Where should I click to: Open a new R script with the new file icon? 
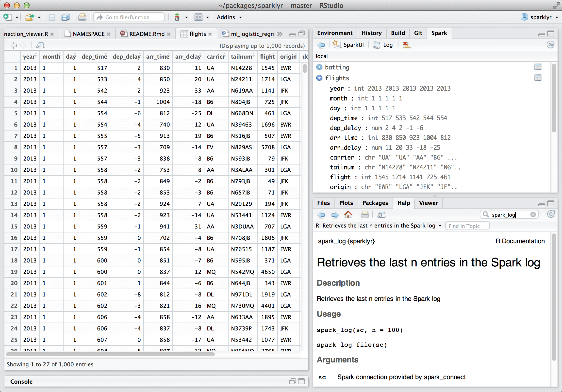7,17
